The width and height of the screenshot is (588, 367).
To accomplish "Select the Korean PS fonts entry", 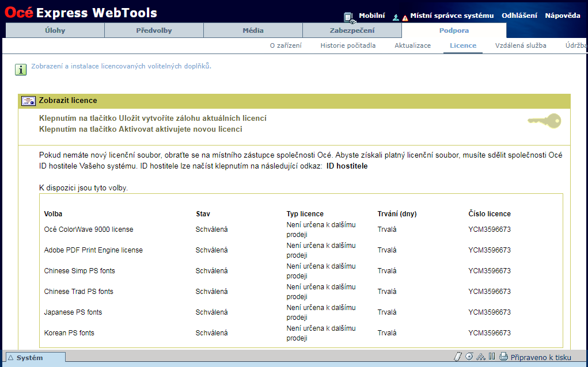I will tap(69, 332).
